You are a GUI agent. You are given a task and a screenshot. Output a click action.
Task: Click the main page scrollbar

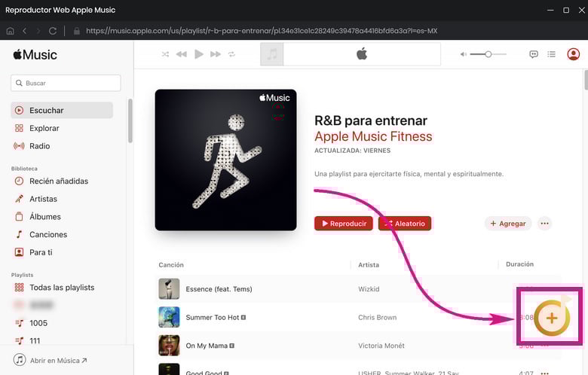586,80
